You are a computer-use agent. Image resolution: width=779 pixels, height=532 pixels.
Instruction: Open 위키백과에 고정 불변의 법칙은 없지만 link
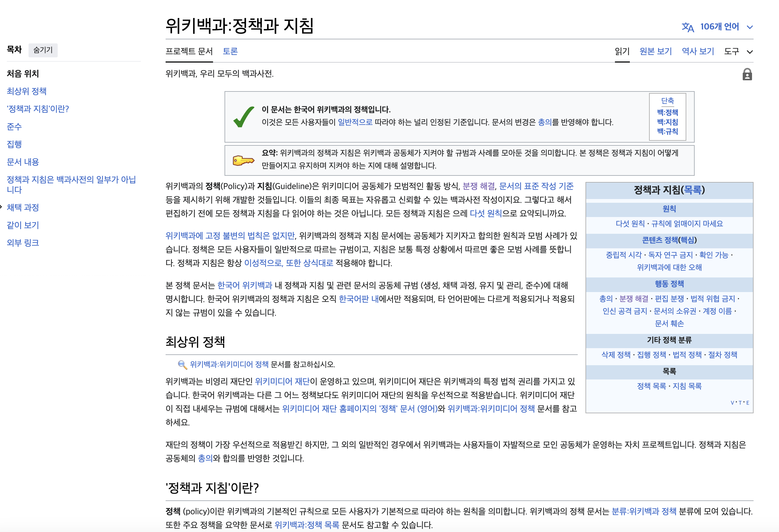pos(230,236)
